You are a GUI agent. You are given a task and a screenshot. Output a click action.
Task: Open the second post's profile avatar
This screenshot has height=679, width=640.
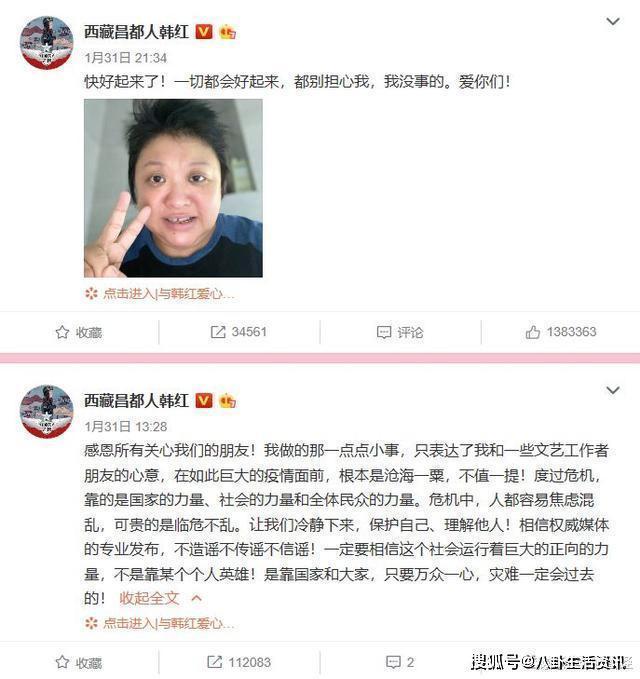[x=47, y=411]
